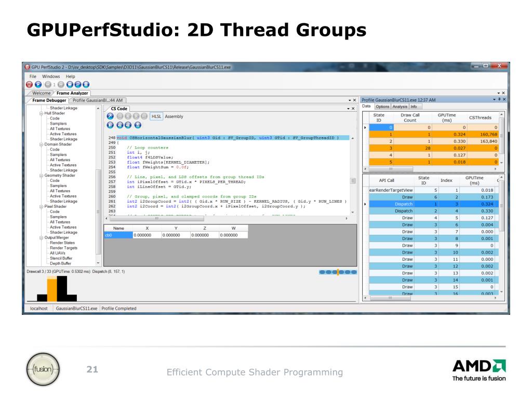Viewport: 532px width, 399px height.
Task: Open the Windows menu
Action: click(51, 76)
